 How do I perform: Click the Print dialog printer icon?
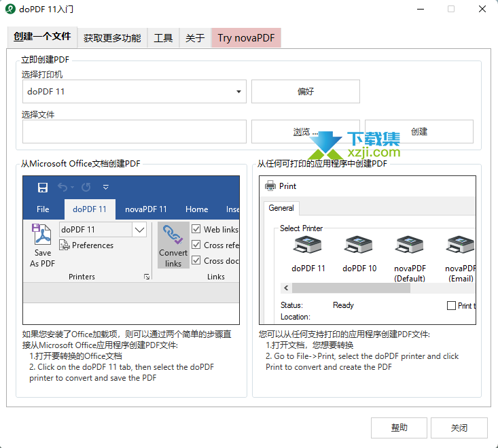pos(270,186)
